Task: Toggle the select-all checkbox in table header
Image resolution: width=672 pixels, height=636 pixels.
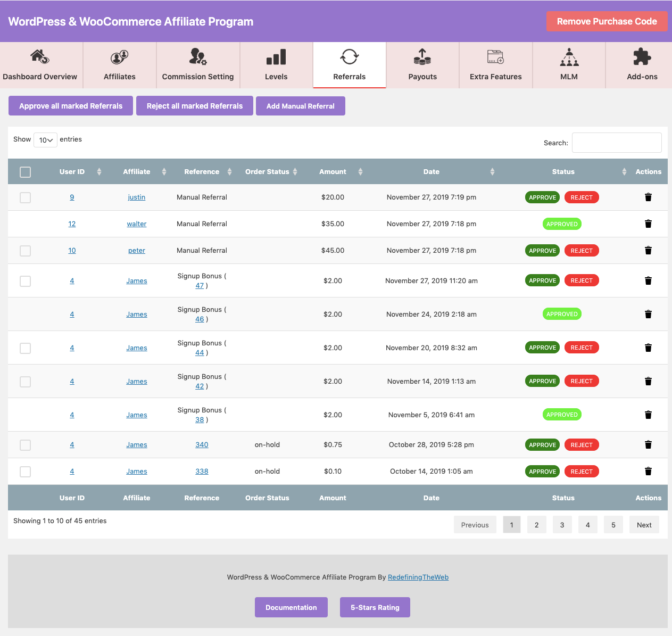Action: (25, 172)
